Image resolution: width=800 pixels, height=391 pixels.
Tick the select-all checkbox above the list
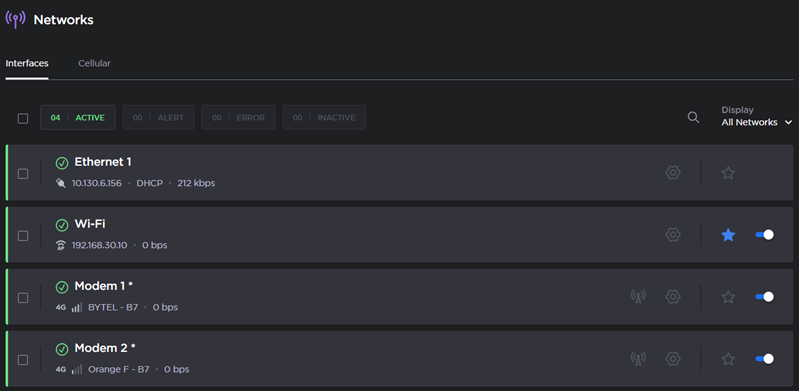tap(23, 118)
